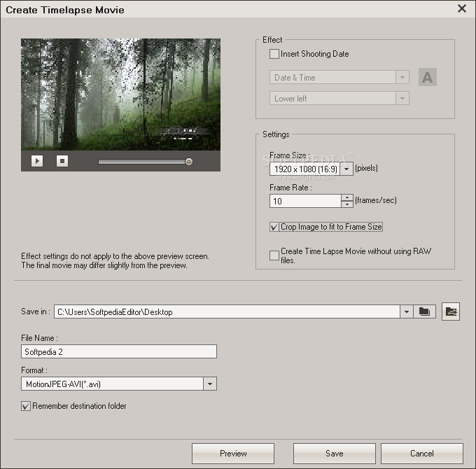Screen dimensions: 476x469
Task: Expand the Save in path dropdown
Action: [406, 311]
